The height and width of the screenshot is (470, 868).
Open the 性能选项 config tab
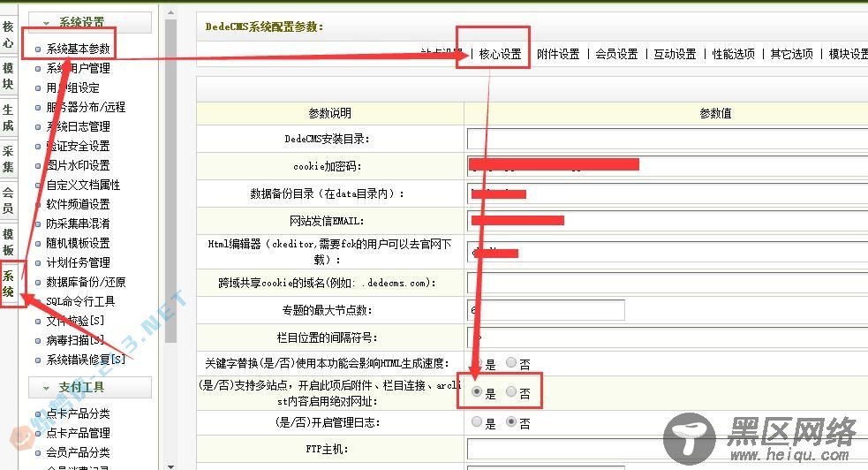(734, 54)
